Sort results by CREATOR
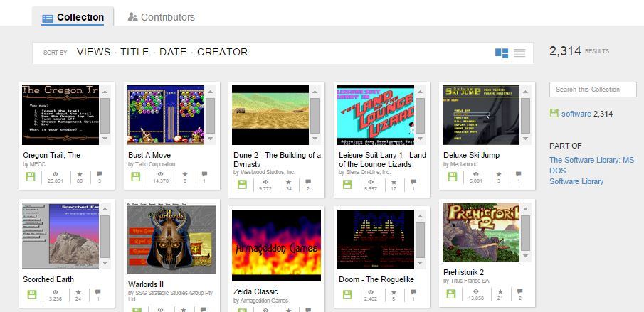This screenshot has width=644, height=312. click(x=223, y=52)
